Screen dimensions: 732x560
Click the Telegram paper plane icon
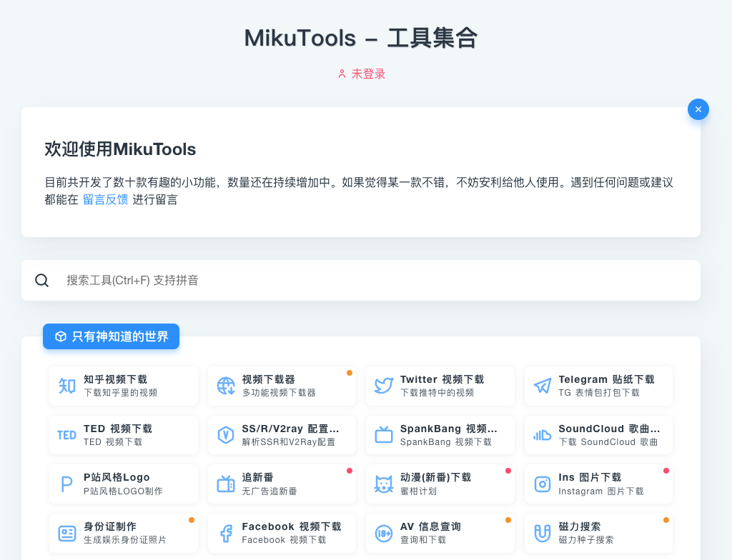point(543,386)
